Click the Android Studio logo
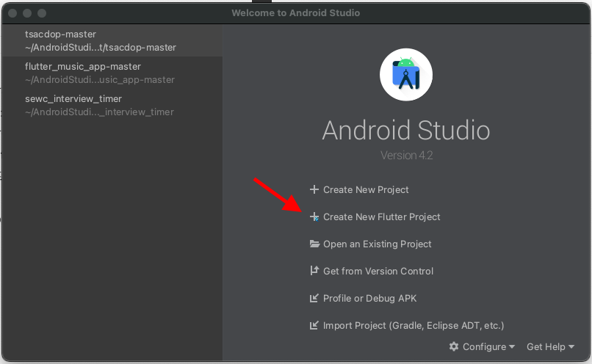This screenshot has width=592, height=364. pyautogui.click(x=406, y=75)
